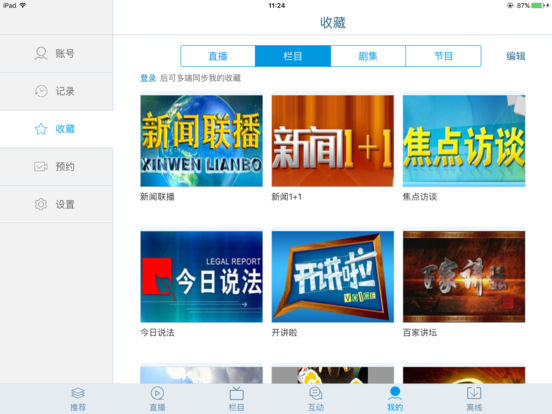This screenshot has height=414, width=552.
Task: Open the 账号 account profile icon
Action: coord(41,54)
